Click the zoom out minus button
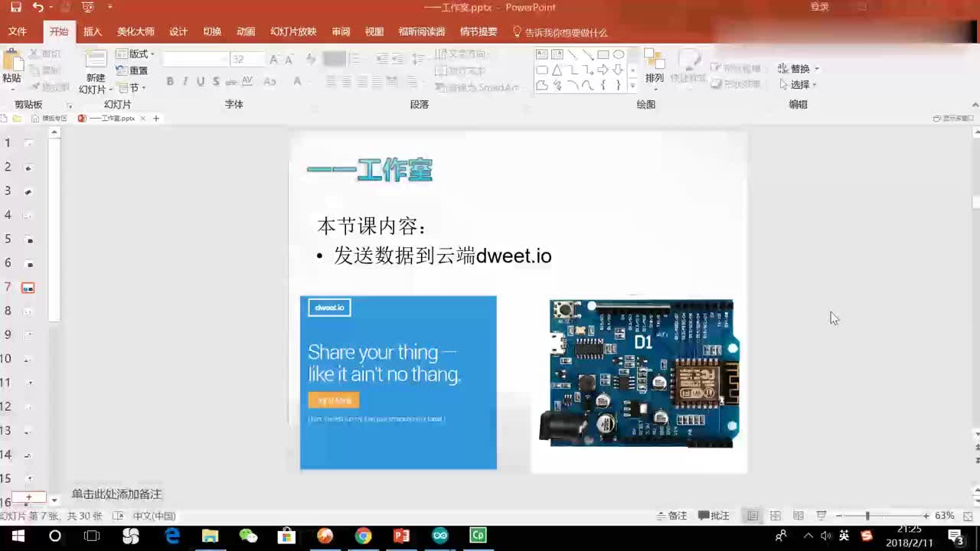The image size is (980, 551). pyautogui.click(x=839, y=516)
